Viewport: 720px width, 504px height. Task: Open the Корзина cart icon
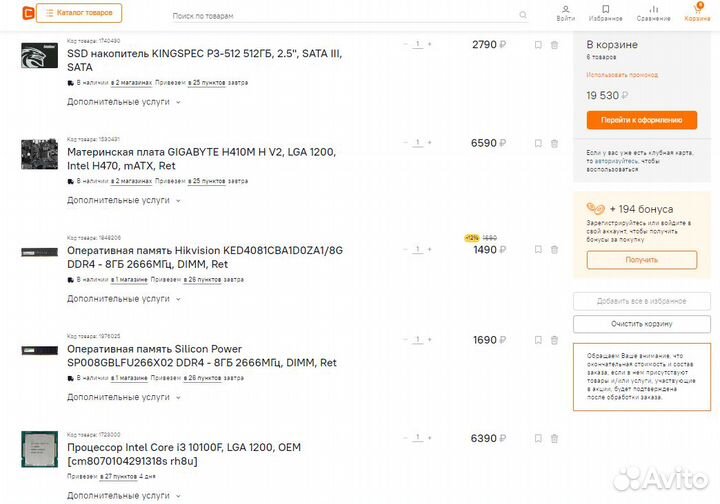coord(697,13)
